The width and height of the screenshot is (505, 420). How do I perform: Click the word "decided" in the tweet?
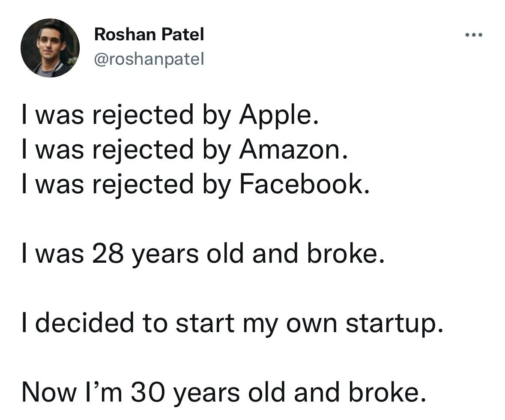85,322
